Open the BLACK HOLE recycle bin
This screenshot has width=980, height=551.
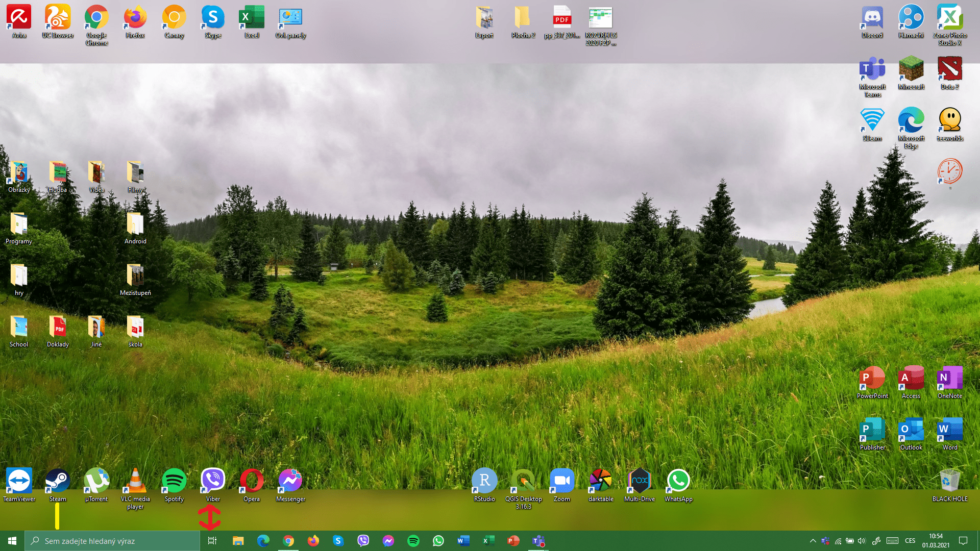[x=950, y=481]
